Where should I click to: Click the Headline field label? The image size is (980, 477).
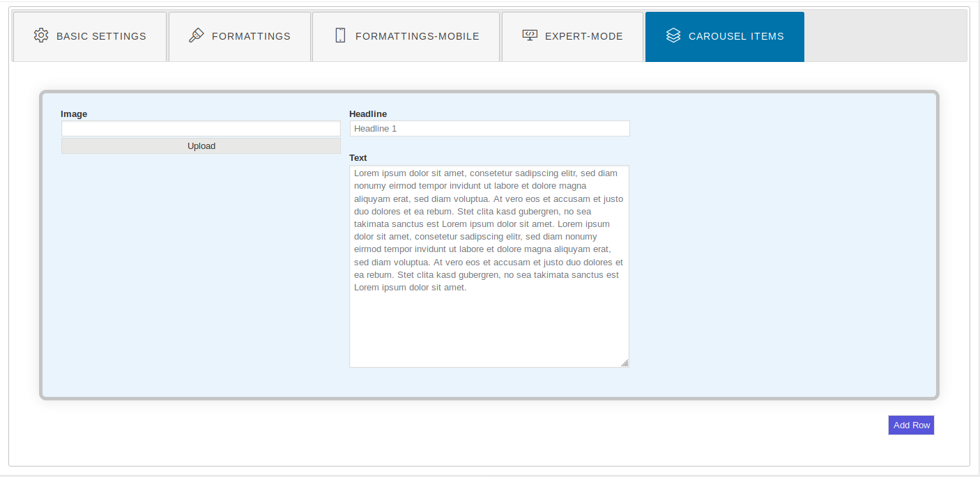(x=368, y=114)
